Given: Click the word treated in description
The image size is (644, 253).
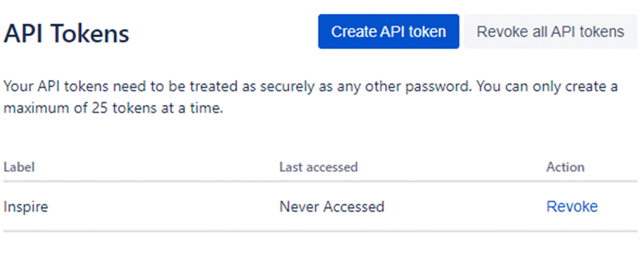Looking at the screenshot, I should (x=213, y=87).
